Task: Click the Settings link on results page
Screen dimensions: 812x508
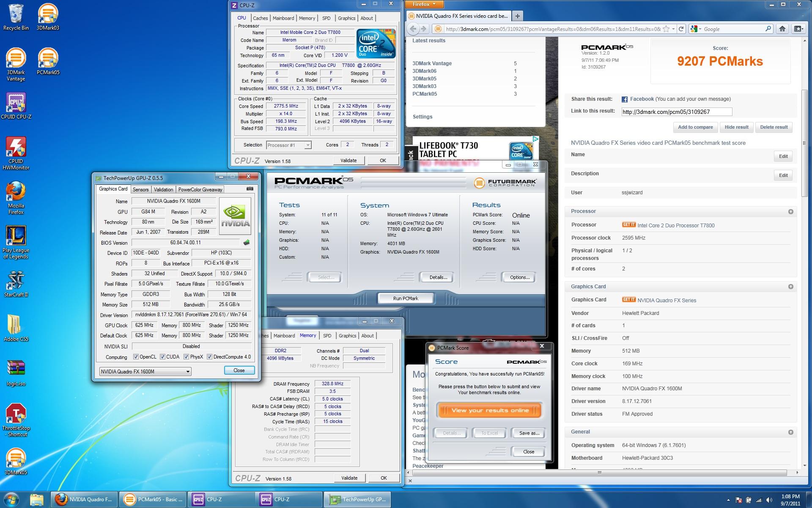Action: (x=422, y=117)
